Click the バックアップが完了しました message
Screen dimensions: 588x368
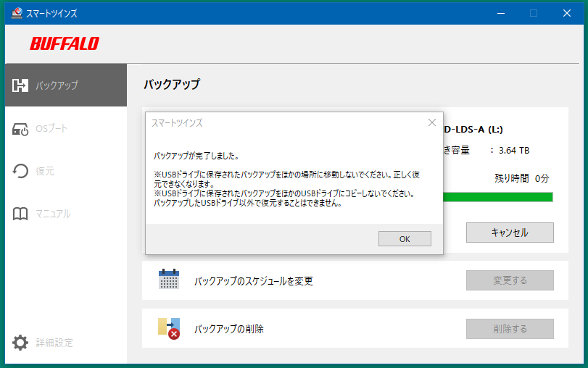[x=196, y=156]
